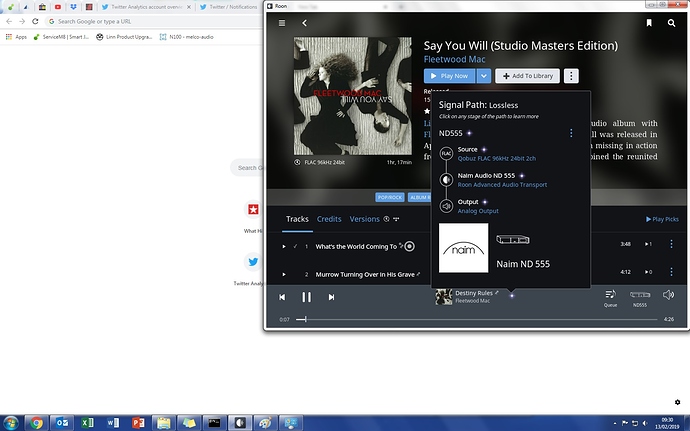
Task: Click Play Picks link
Action: (662, 219)
